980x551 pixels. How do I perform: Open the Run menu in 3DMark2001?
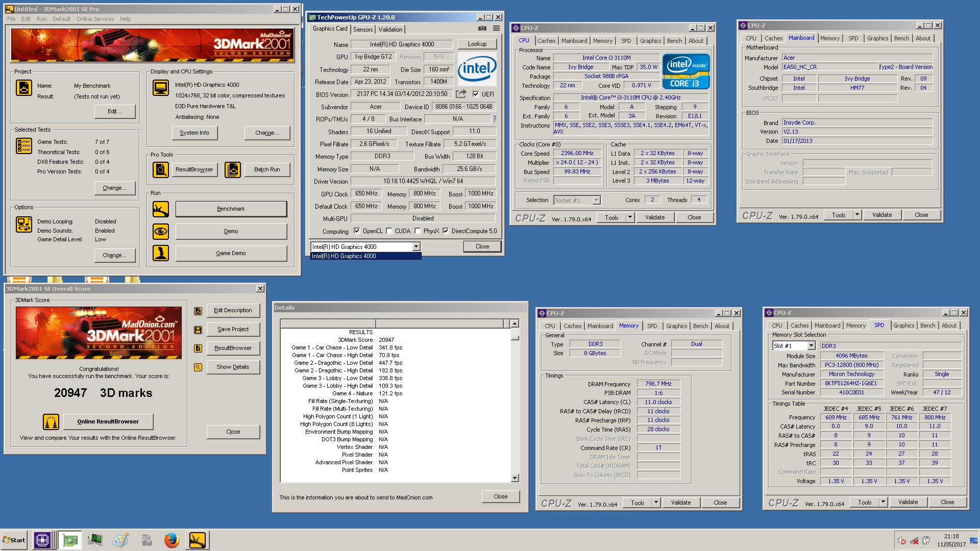tap(41, 19)
